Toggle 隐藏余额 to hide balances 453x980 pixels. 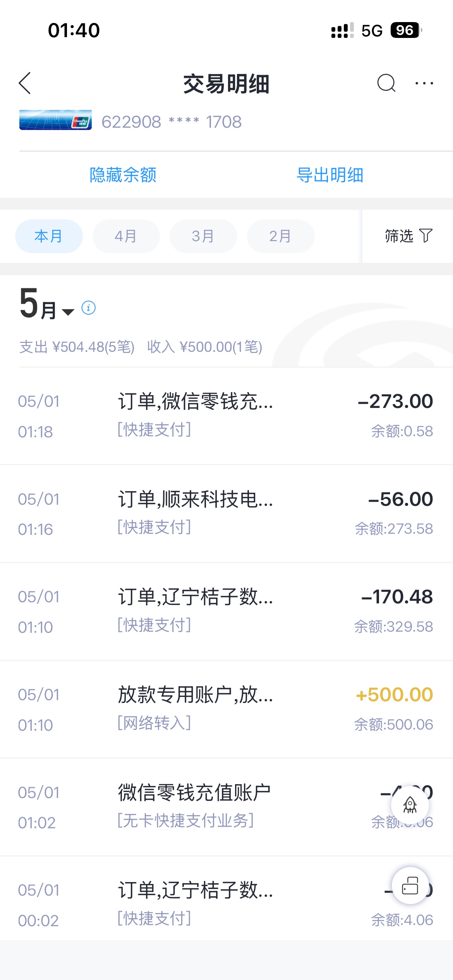[123, 175]
